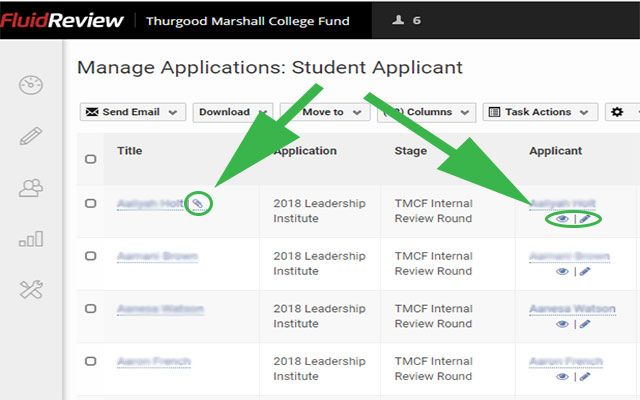The height and width of the screenshot is (400, 640).
Task: Open the bar chart reports icon in sidebar
Action: point(31,239)
